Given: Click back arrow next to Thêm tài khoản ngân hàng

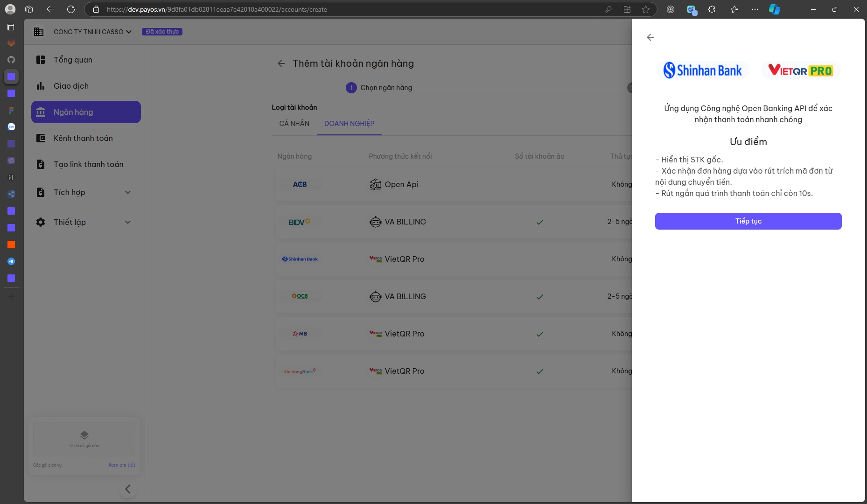Looking at the screenshot, I should tap(281, 63).
